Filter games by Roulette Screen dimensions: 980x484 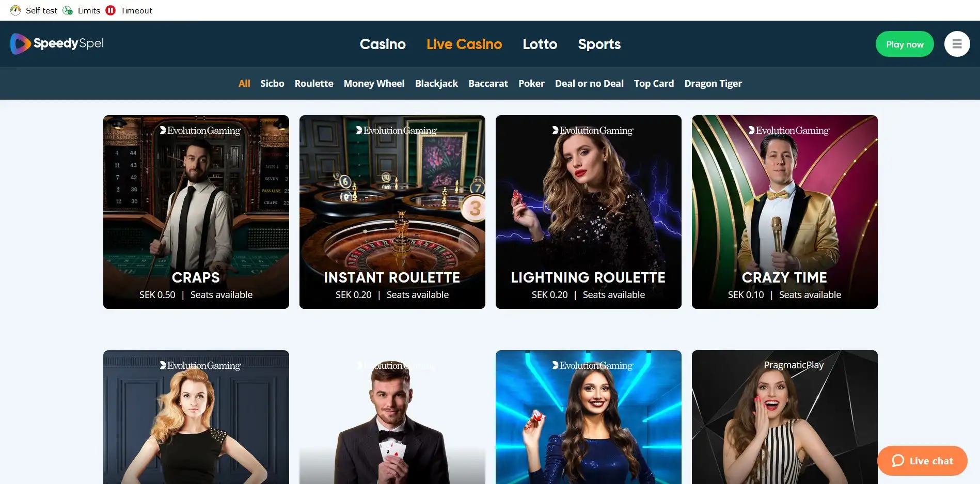pyautogui.click(x=314, y=83)
